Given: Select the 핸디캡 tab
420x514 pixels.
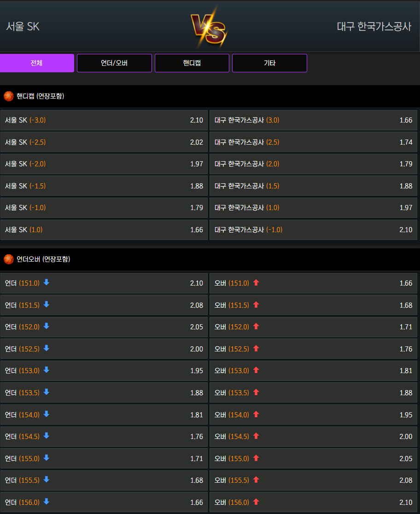Looking at the screenshot, I should click(x=192, y=63).
